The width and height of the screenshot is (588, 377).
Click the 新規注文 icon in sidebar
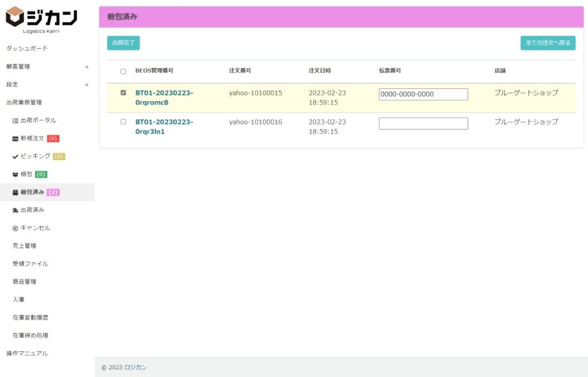point(16,139)
